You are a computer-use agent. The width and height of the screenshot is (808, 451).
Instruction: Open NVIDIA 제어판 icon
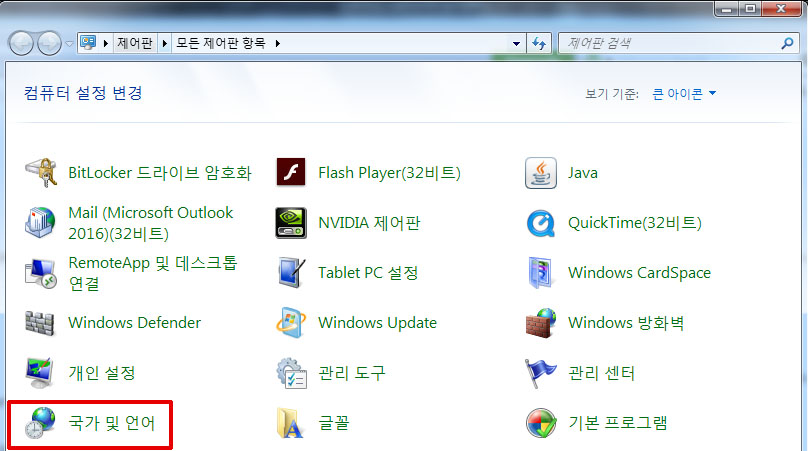pyautogui.click(x=291, y=223)
